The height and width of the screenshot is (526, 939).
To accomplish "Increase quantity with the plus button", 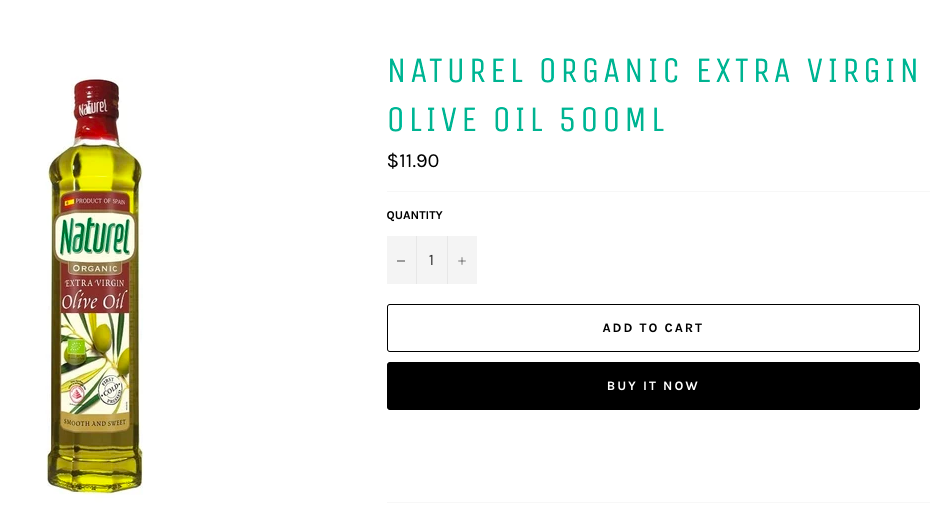I will pos(462,260).
